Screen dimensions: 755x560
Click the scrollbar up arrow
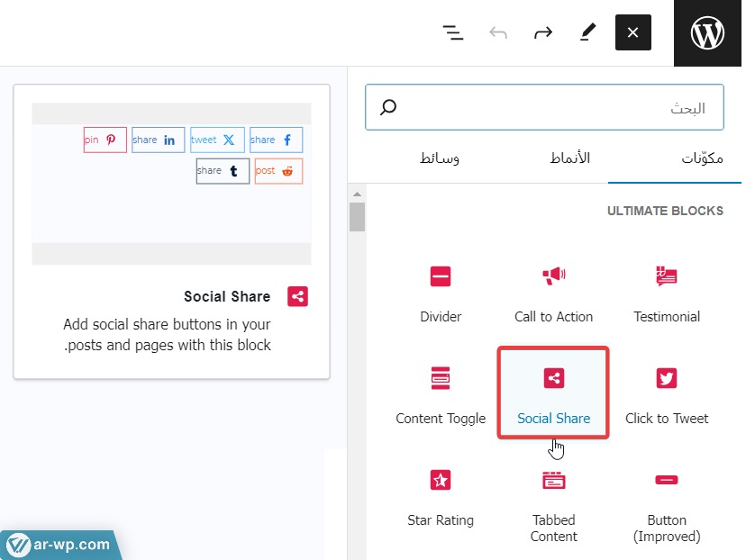point(357,194)
